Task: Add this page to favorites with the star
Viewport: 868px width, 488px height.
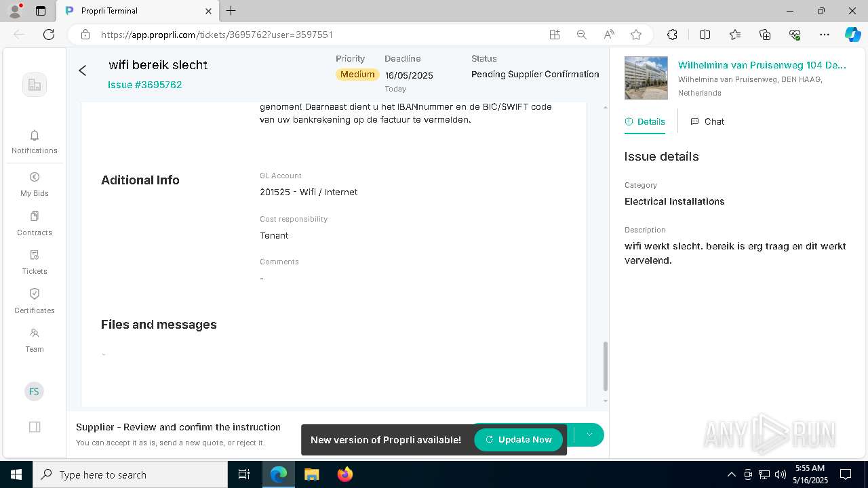Action: click(x=636, y=35)
